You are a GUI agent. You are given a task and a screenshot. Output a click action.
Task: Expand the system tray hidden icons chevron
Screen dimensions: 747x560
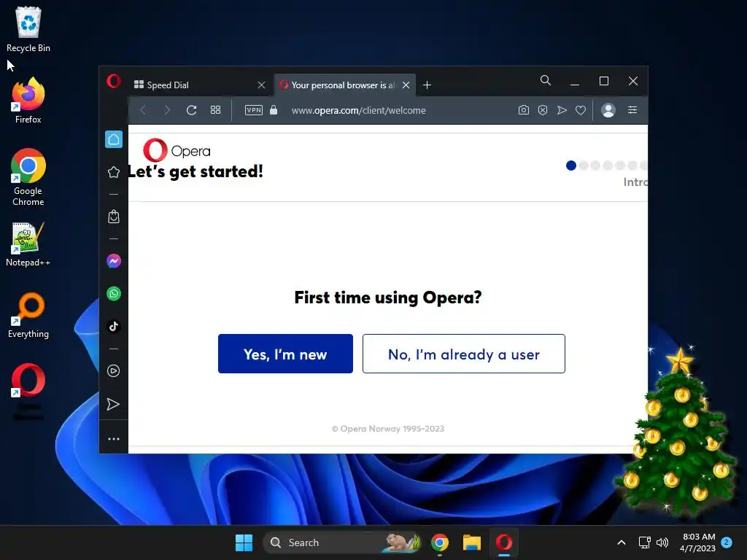tap(622, 542)
